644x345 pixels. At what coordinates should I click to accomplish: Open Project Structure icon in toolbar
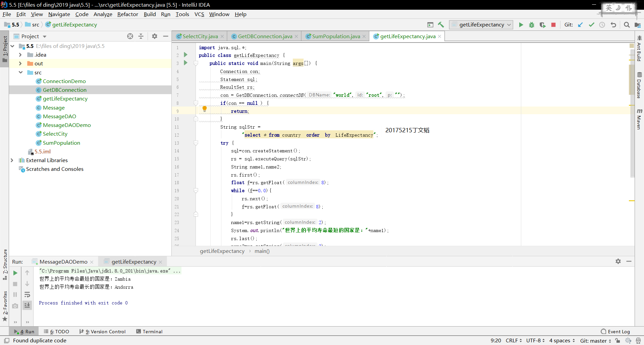click(x=638, y=25)
